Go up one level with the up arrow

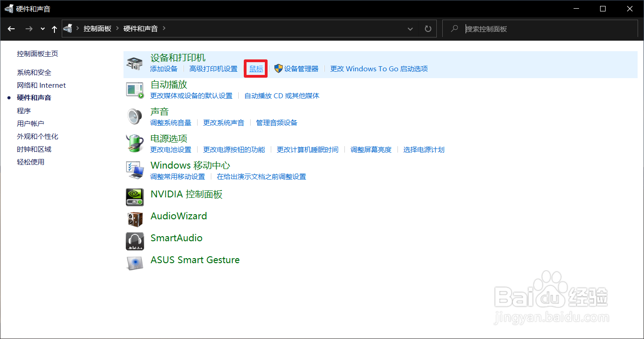(54, 29)
